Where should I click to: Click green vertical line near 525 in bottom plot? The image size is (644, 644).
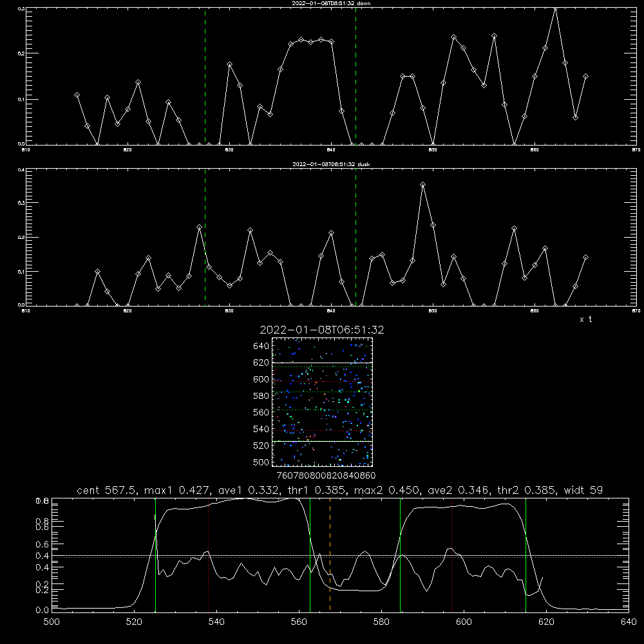click(156, 555)
